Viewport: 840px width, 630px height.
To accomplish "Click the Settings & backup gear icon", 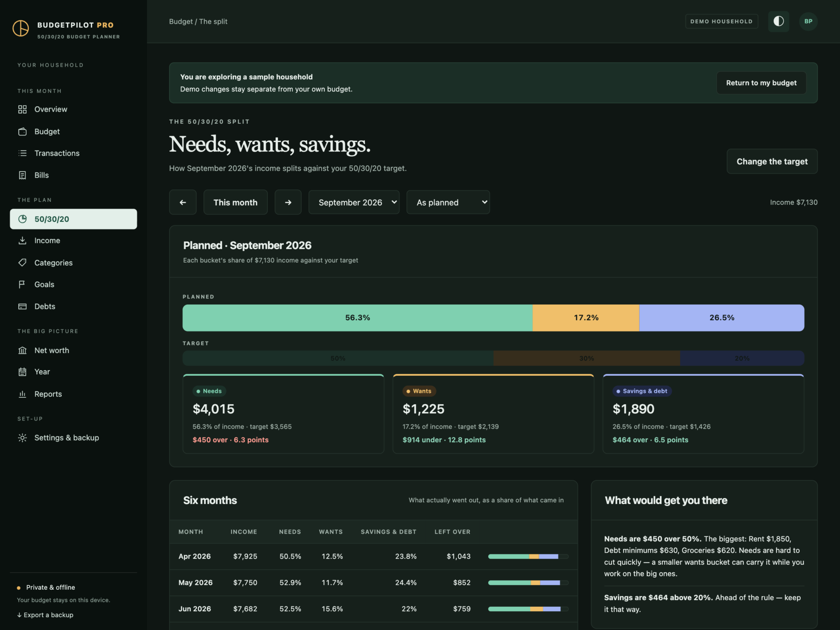I will pyautogui.click(x=22, y=437).
